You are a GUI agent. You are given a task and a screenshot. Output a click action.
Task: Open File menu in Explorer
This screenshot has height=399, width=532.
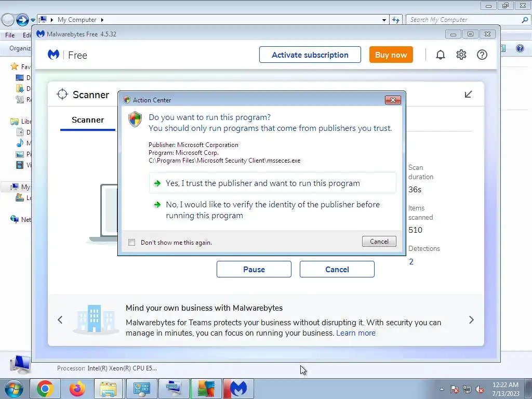click(10, 35)
